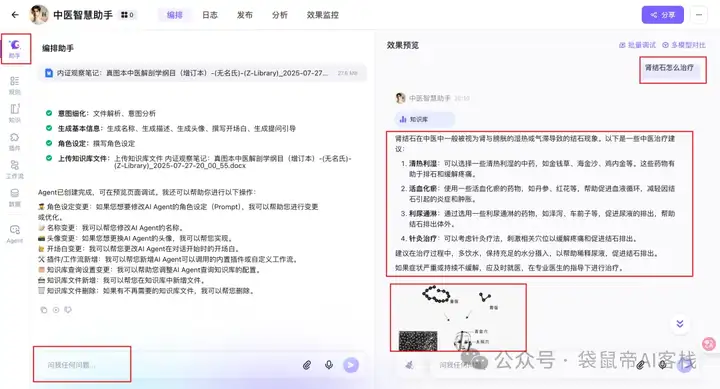Click the 针灸治疗 list item in reply

(x=520, y=239)
